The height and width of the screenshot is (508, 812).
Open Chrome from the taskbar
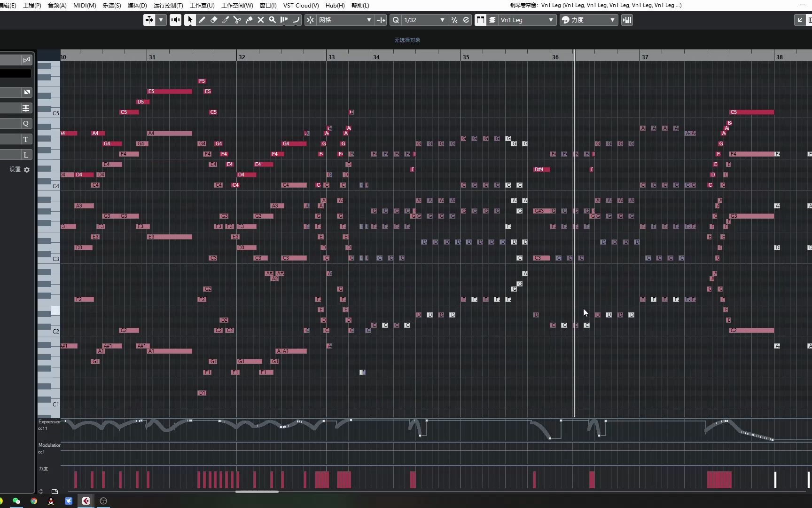(34, 501)
